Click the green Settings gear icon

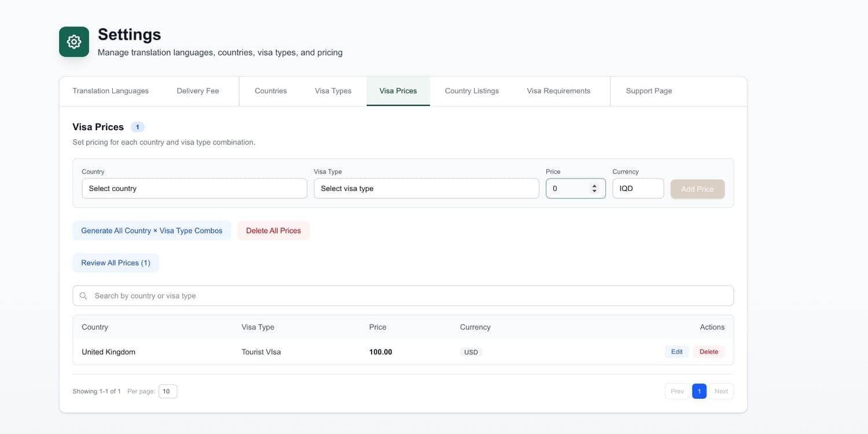(74, 42)
